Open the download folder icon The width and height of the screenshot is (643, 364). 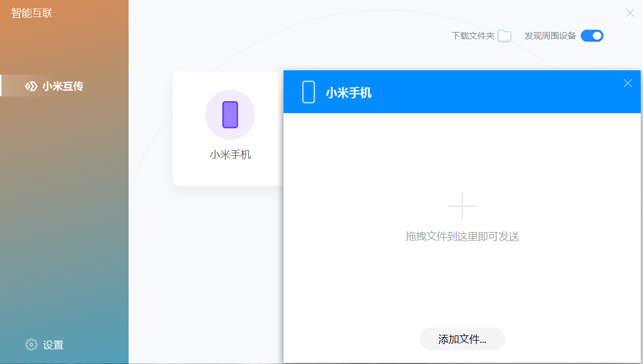coord(504,36)
